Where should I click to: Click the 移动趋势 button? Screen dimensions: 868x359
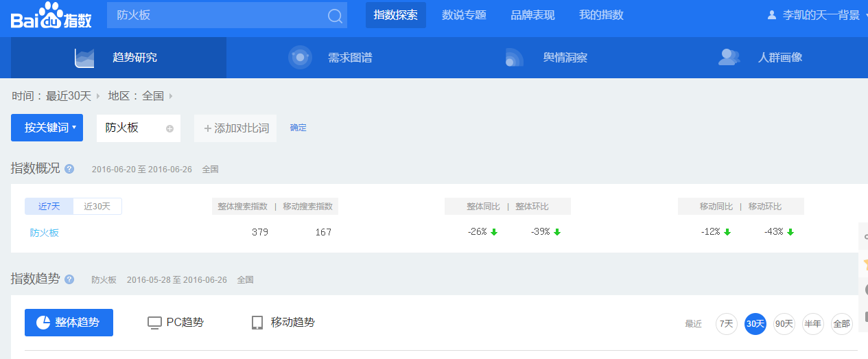pyautogui.click(x=283, y=323)
